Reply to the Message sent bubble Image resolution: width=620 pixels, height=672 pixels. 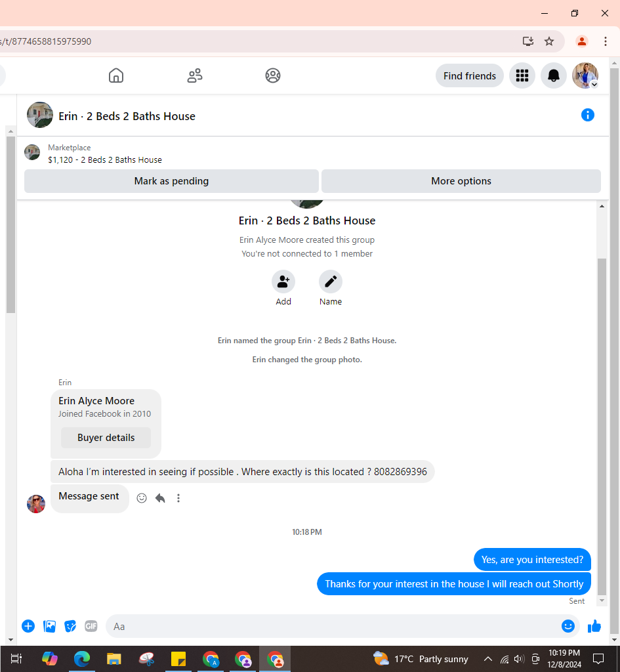[x=160, y=498]
